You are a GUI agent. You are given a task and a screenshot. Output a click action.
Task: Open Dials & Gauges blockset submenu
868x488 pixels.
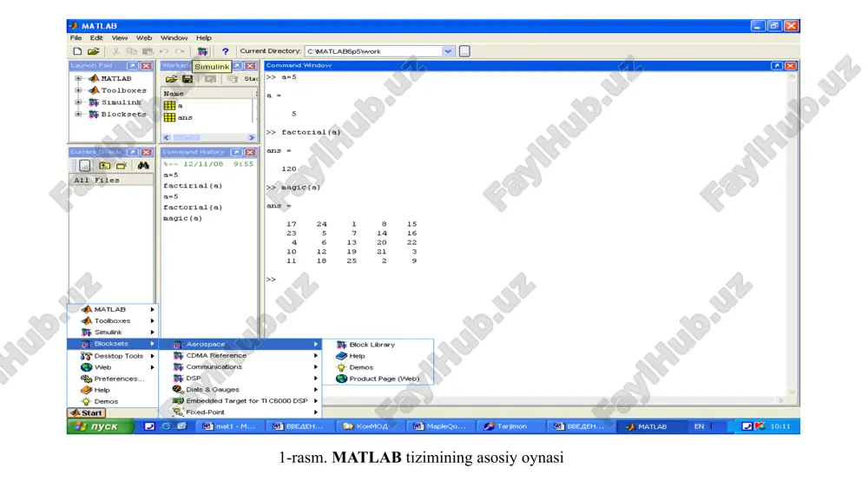tap(240, 389)
